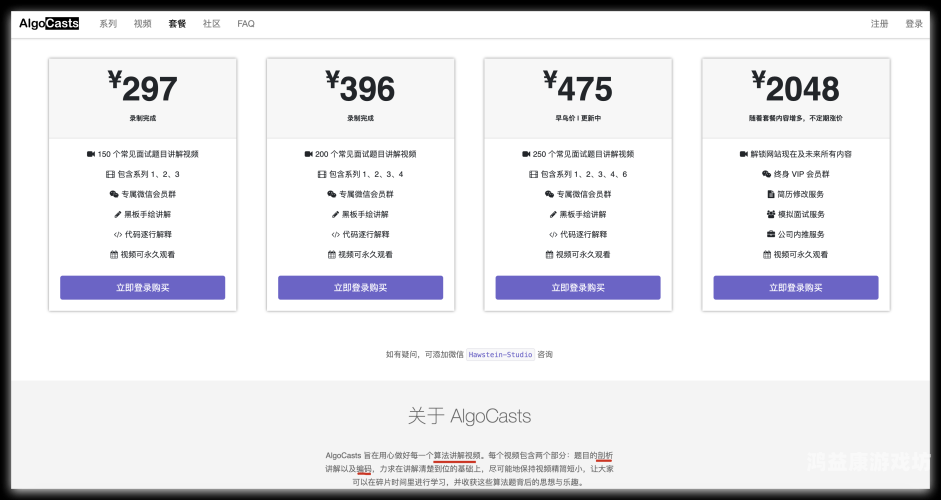Viewport: 941px width, 500px height.
Task: Click 简历修改服务 text
Action: [x=801, y=194]
